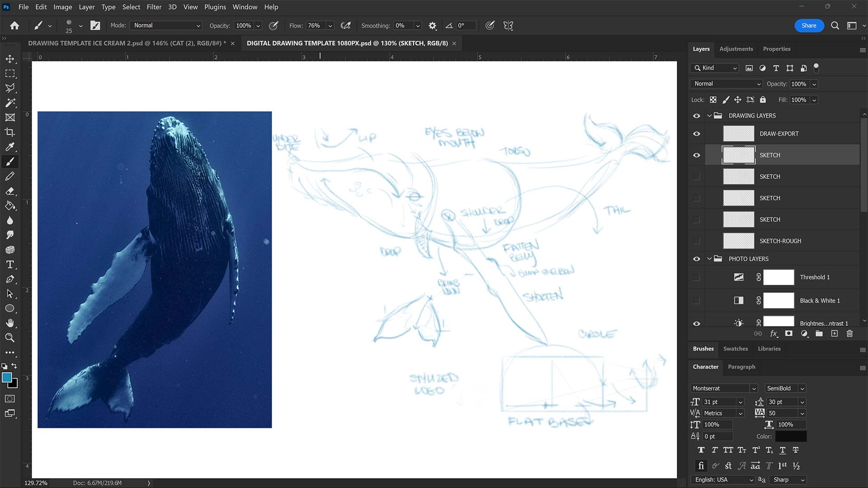Screen dimensions: 868x488
Task: Open the Opacity slider dropdown in options bar
Action: [x=258, y=26]
